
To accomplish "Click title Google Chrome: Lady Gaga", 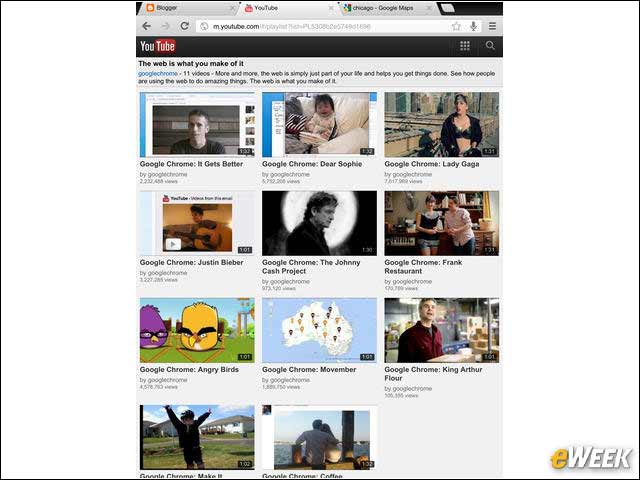I will coord(431,164).
